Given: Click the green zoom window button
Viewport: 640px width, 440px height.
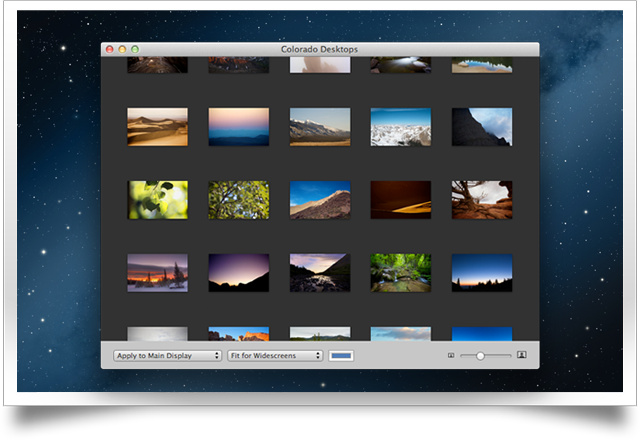Looking at the screenshot, I should [135, 49].
